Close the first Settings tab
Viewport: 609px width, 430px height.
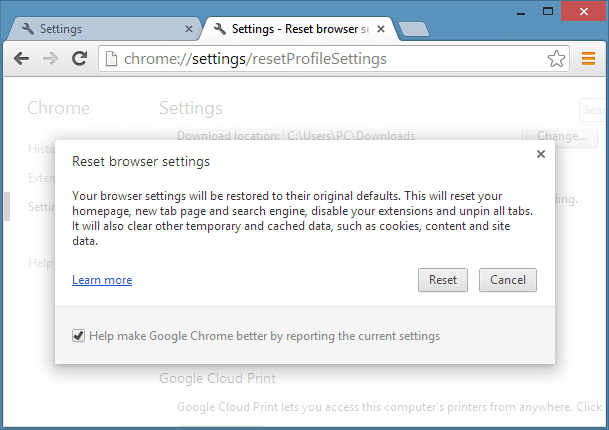[189, 29]
